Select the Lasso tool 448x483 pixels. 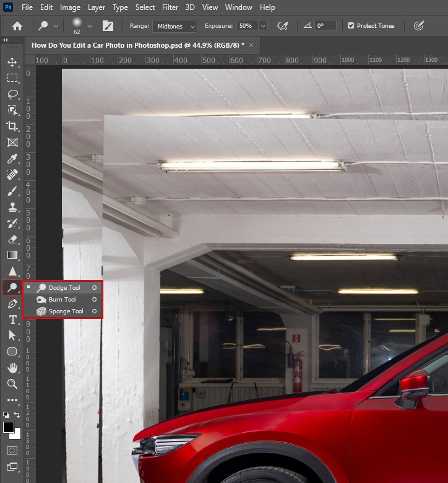point(12,94)
